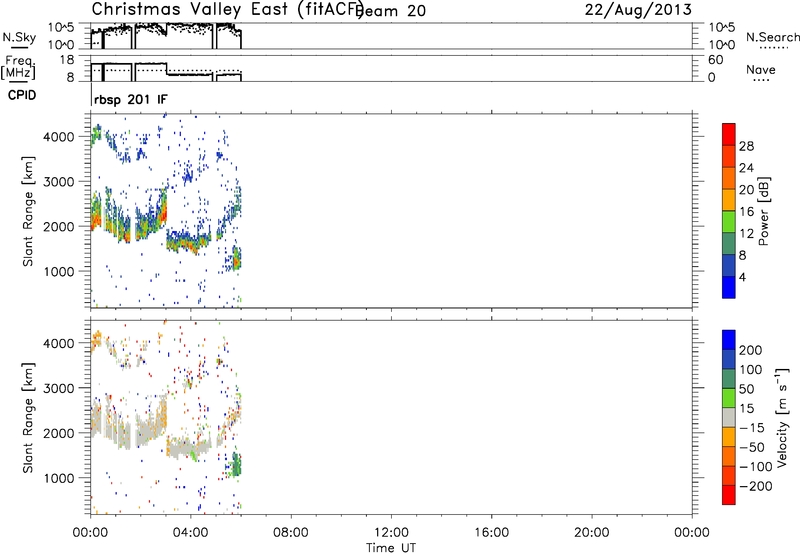Click the 'Power [dB]' colorbar label
The width and height of the screenshot is (800, 554).
(764, 211)
